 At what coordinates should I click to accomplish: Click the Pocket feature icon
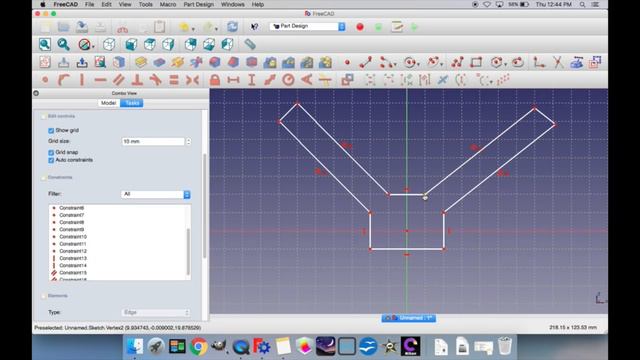(x=159, y=62)
